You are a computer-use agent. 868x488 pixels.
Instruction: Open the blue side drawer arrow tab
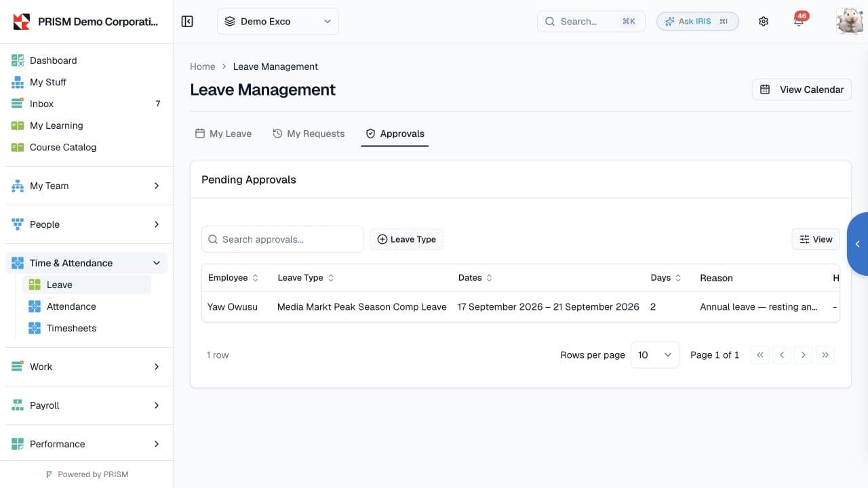coord(858,244)
